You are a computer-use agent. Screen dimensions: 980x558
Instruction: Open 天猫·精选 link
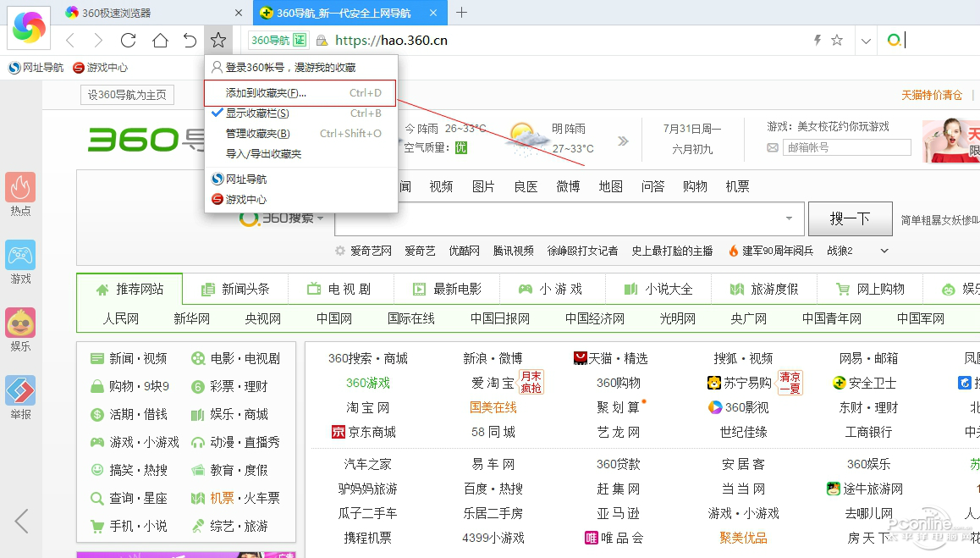(x=611, y=358)
